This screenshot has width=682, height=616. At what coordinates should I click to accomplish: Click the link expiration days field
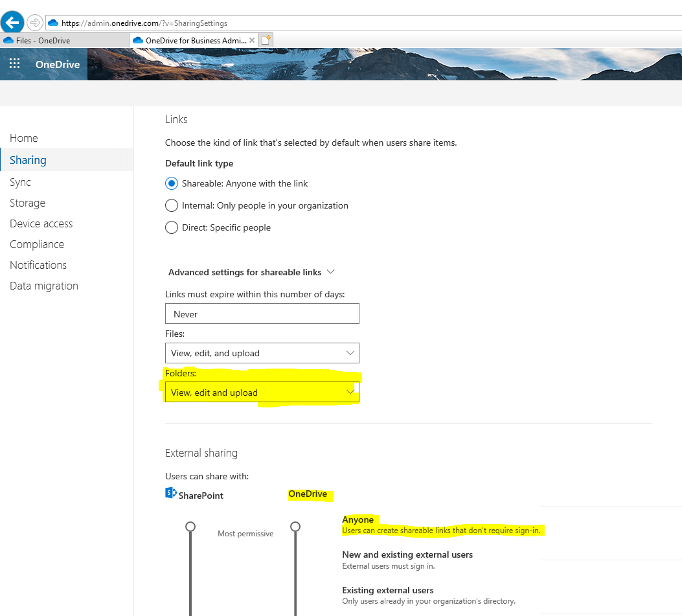coord(262,314)
